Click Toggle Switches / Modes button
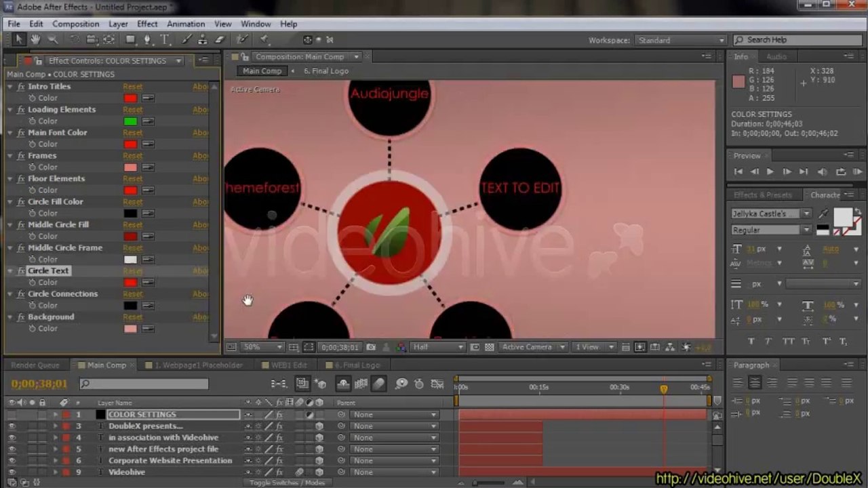 tap(288, 483)
